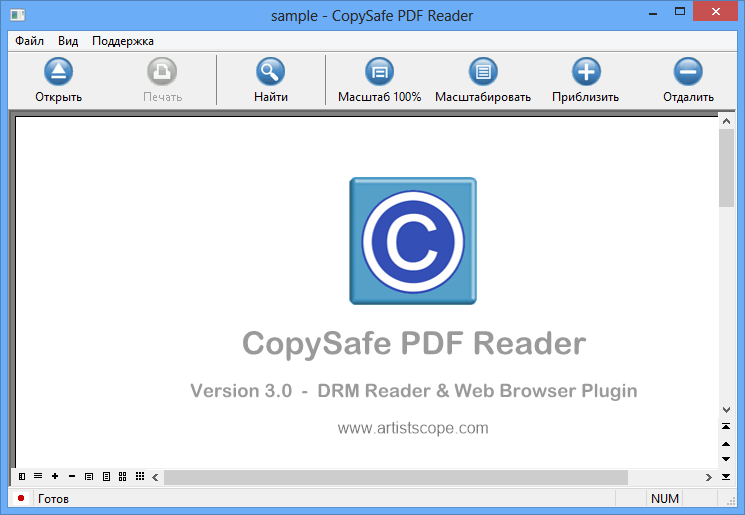Open the Вид menu
Image resolution: width=745 pixels, height=515 pixels.
68,41
